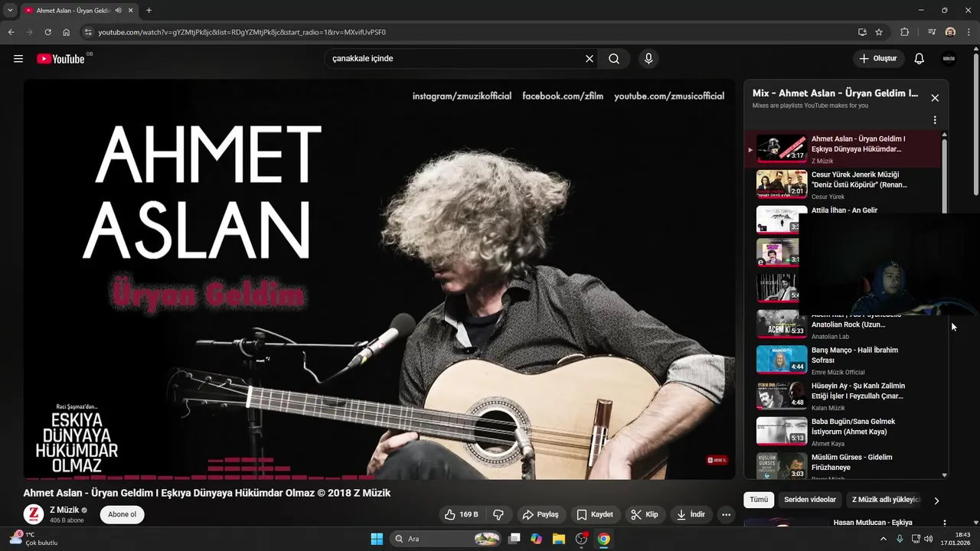
Task: Click the magnifier search button
Action: click(614, 59)
